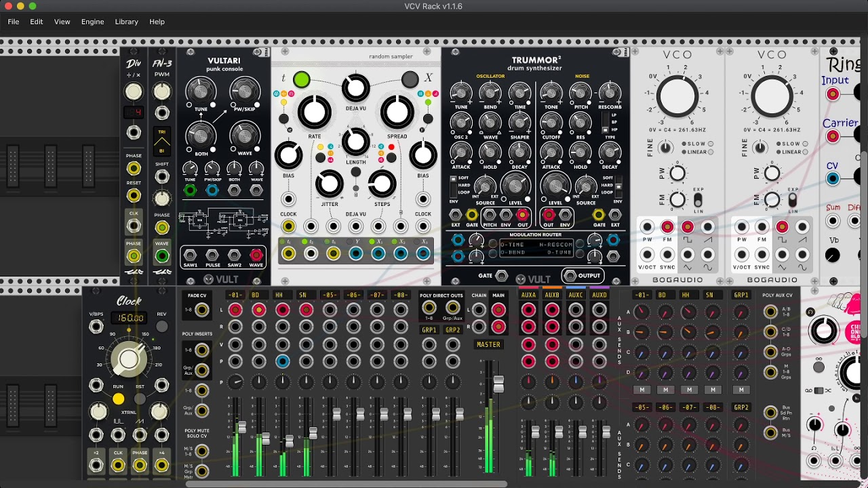868x488 pixels.
Task: Click the BD channel fader on mixer
Action: tap(265, 439)
